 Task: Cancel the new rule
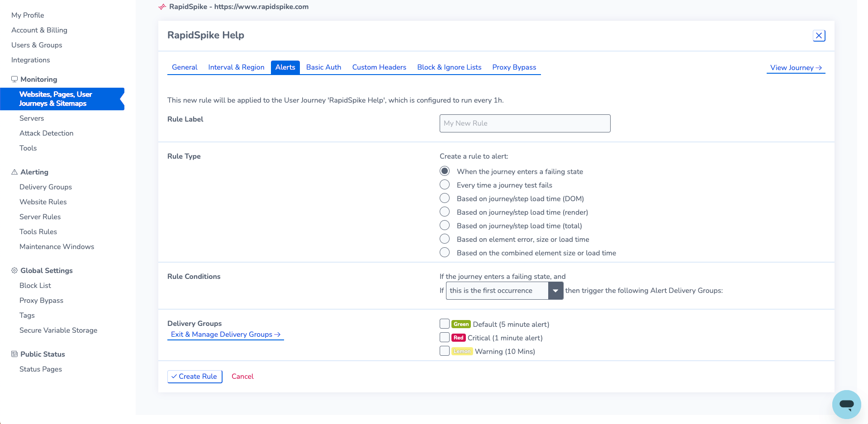tap(242, 377)
